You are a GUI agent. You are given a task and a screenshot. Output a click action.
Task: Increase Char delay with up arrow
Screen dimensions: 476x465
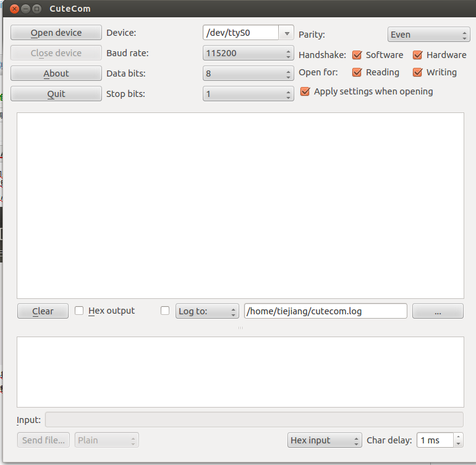point(459,437)
